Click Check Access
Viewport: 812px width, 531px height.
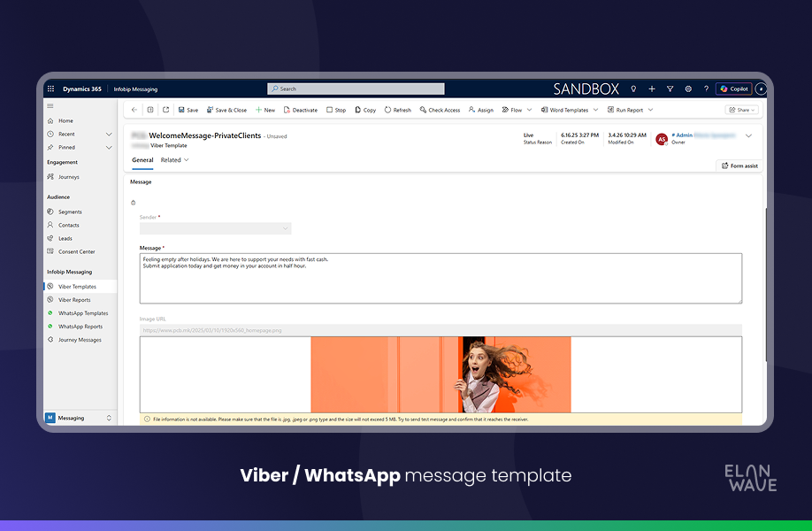click(440, 110)
